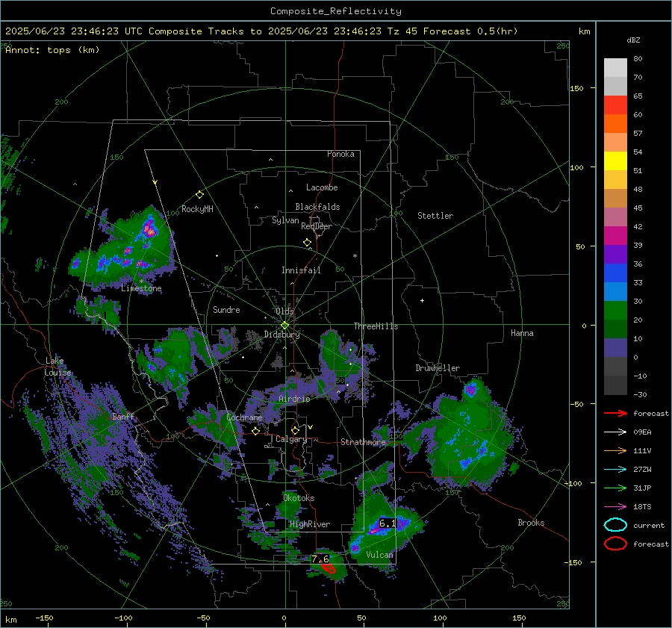This screenshot has height=628, width=672.
Task: Click the 39 dBZ magenta color swatch
Action: click(x=615, y=235)
